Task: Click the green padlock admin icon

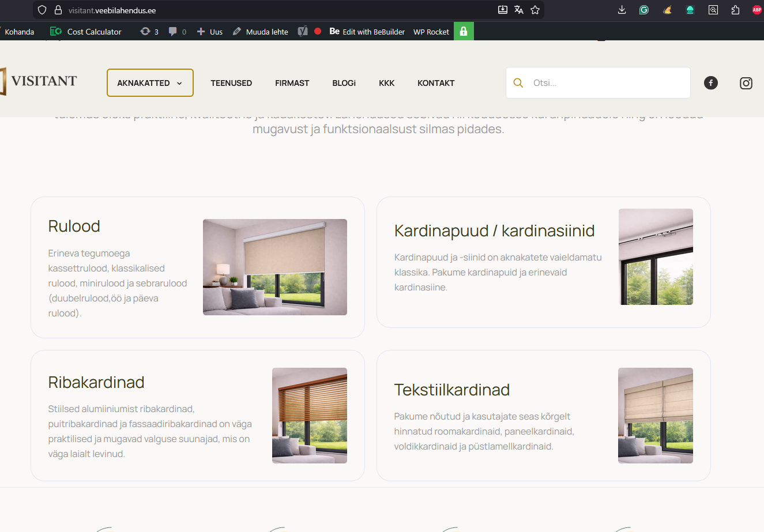Action: 464,31
